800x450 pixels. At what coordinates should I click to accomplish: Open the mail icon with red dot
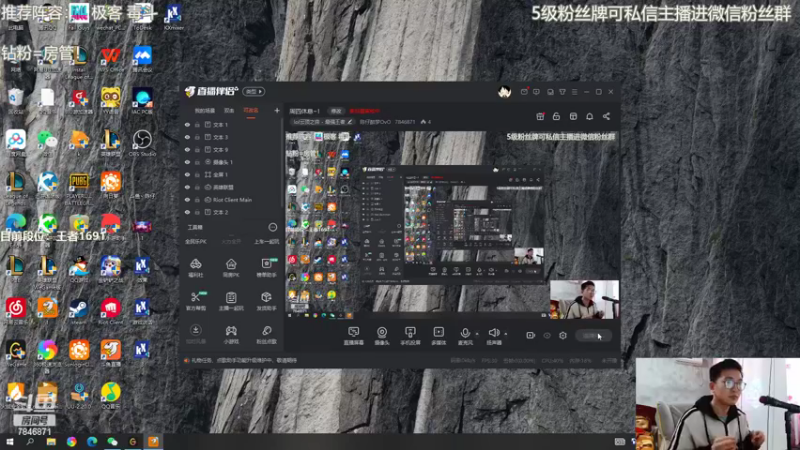(x=524, y=92)
